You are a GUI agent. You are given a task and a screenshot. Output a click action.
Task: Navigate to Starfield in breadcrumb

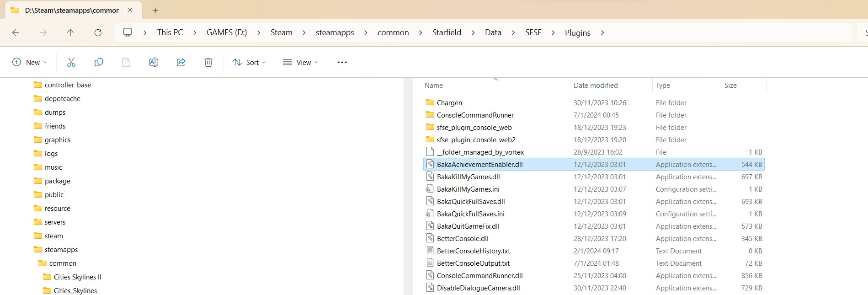tap(447, 32)
